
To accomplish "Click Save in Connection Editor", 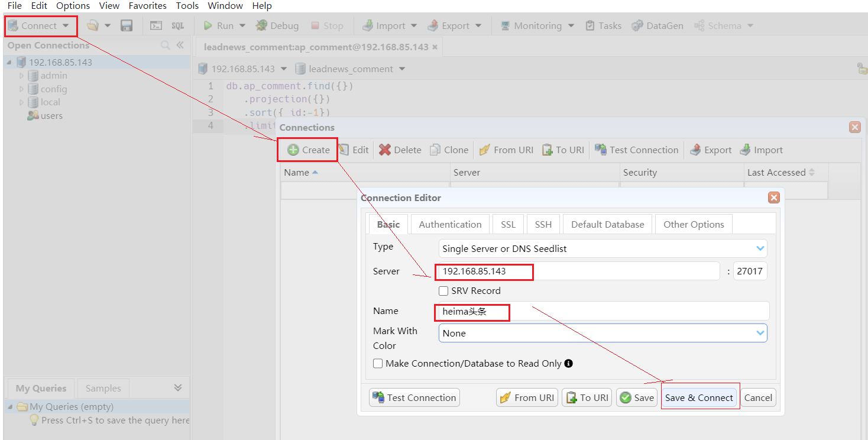I will (637, 398).
